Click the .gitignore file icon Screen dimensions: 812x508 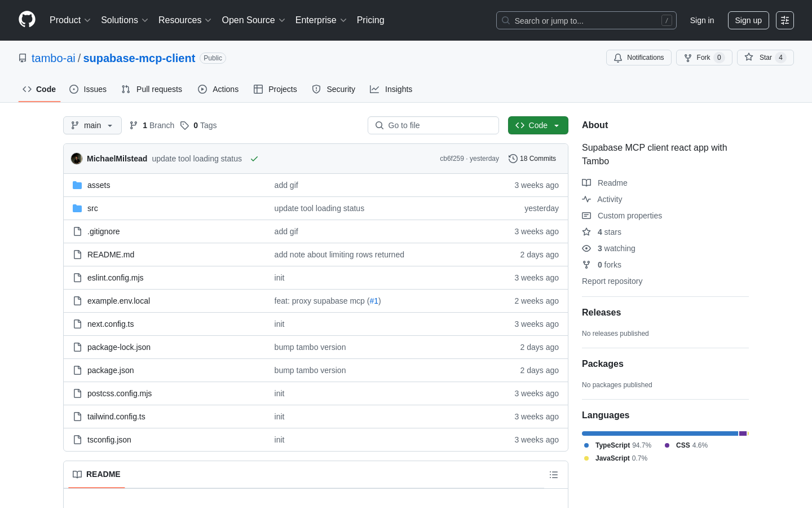(77, 231)
